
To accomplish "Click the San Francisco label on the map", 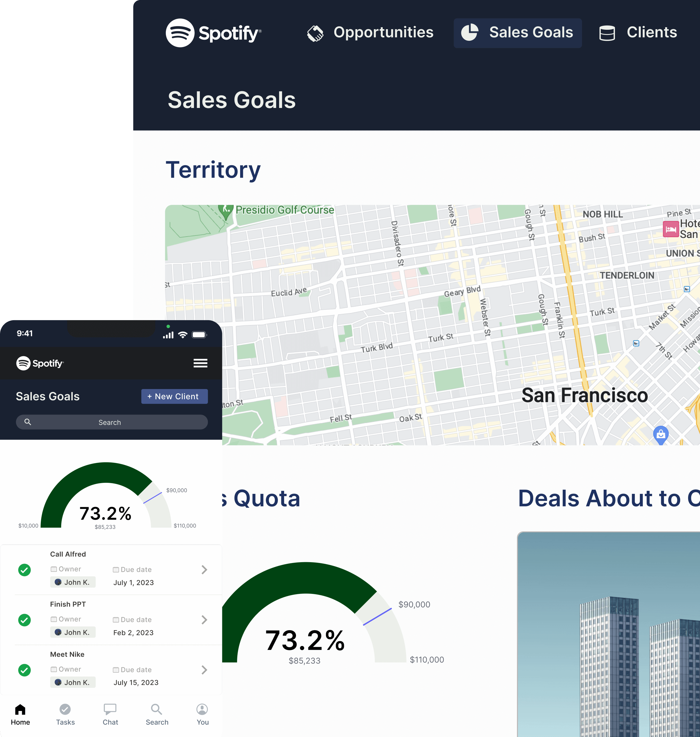I will 584,395.
